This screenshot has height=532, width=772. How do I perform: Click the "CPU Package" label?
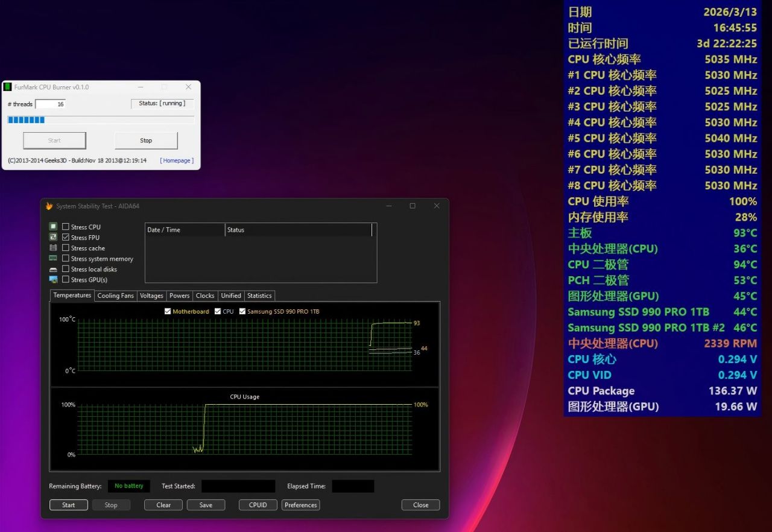coord(601,391)
